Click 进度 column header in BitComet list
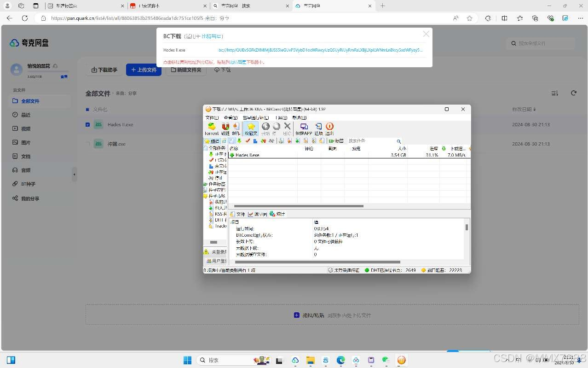 (x=424, y=148)
